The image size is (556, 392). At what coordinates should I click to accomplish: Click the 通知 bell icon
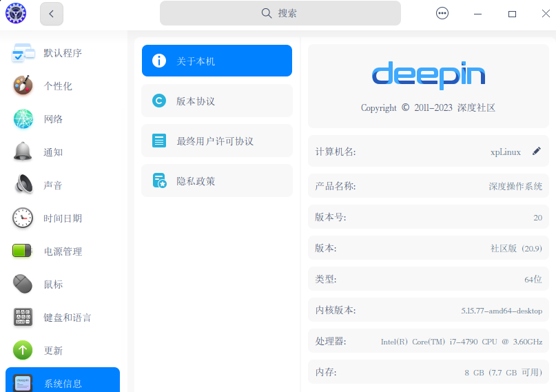pos(23,152)
